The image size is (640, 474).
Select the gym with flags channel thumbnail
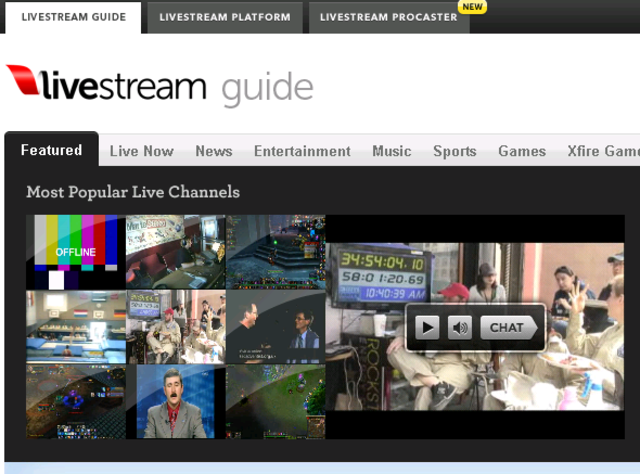point(76,327)
